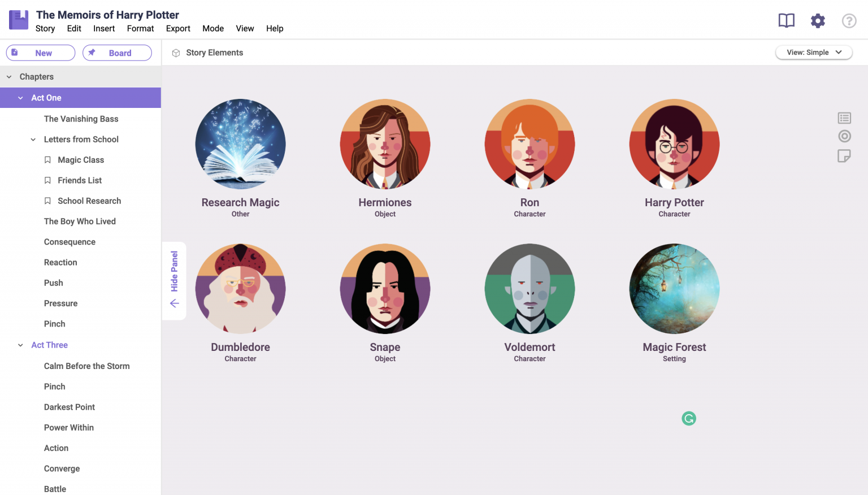Open The Boy Who Lived chapter
The height and width of the screenshot is (495, 868).
(80, 222)
